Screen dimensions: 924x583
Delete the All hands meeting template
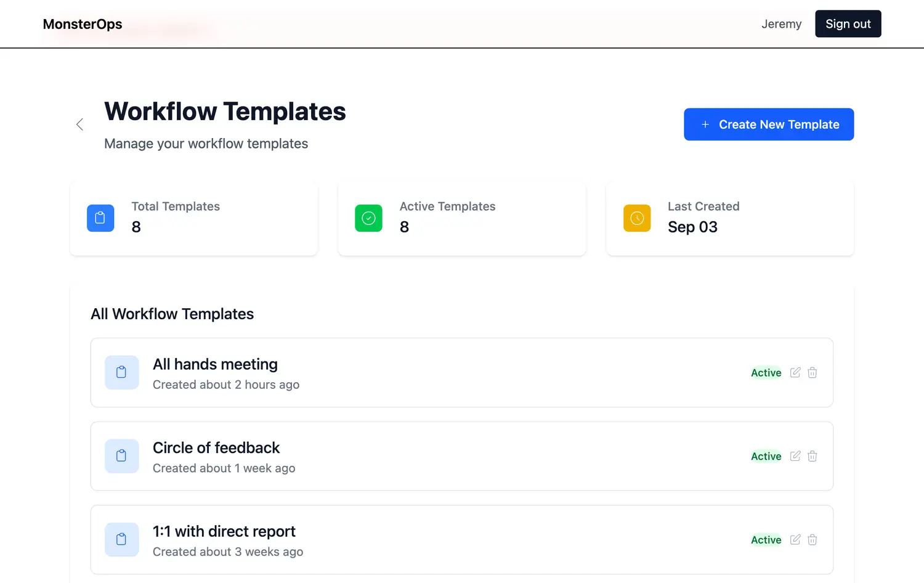pos(813,372)
